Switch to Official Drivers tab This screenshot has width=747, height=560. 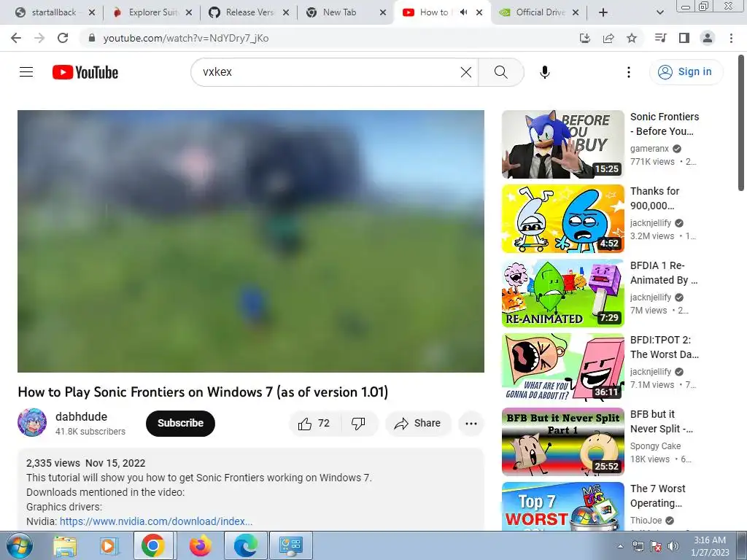[538, 12]
